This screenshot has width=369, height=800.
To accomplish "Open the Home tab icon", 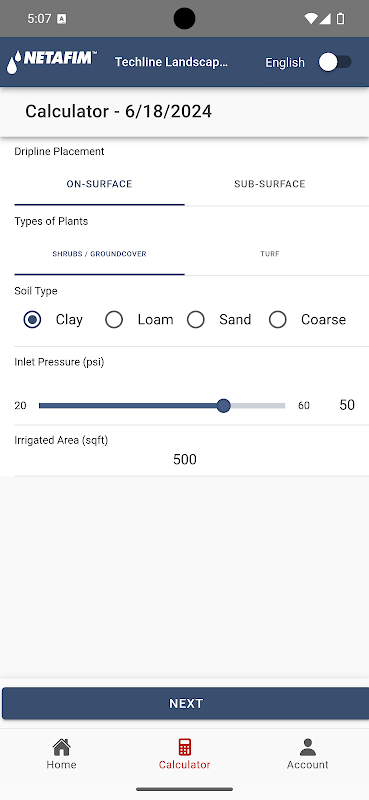I will coord(61,747).
